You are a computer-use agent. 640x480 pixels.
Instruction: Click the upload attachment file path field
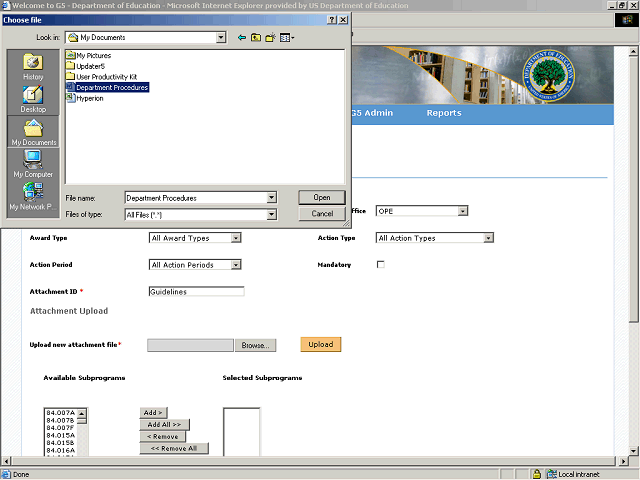tap(190, 345)
